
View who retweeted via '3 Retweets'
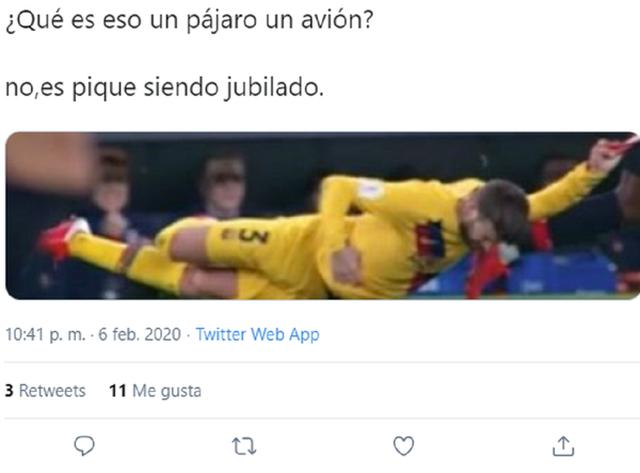click(45, 391)
